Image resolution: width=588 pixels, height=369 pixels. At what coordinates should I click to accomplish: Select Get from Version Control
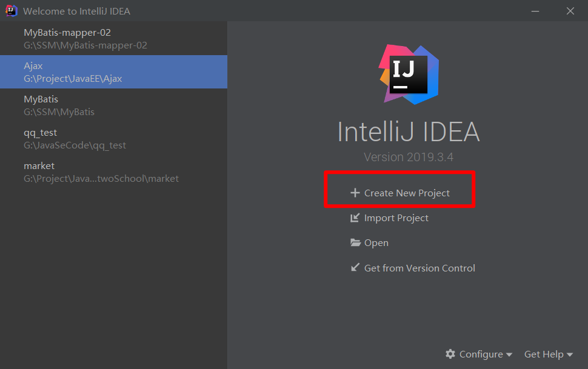(x=419, y=268)
